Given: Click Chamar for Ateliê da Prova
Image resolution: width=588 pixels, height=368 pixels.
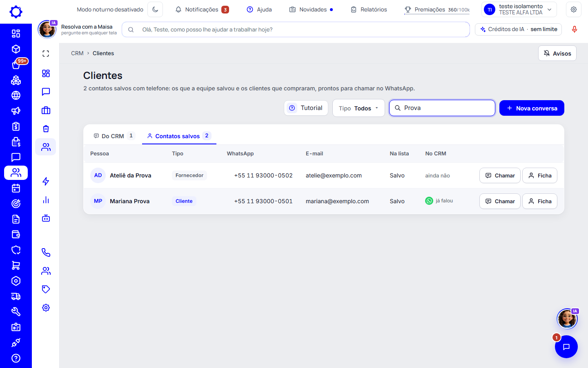Looking at the screenshot, I should pyautogui.click(x=500, y=175).
